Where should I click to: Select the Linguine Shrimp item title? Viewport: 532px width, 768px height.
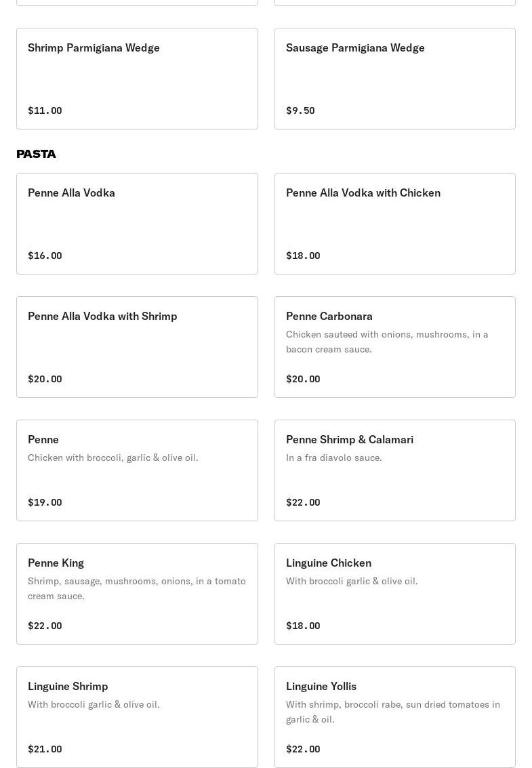pos(68,686)
